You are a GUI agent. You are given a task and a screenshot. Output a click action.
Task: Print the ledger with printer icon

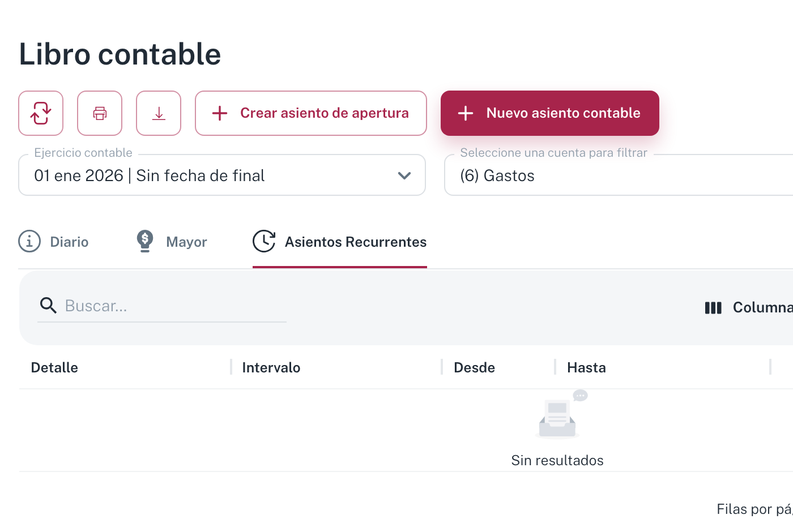100,113
